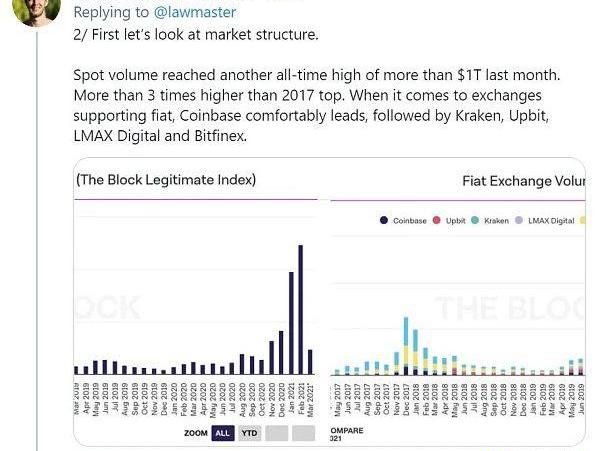Toggle the LMAX Digital legend dot

tap(518, 220)
